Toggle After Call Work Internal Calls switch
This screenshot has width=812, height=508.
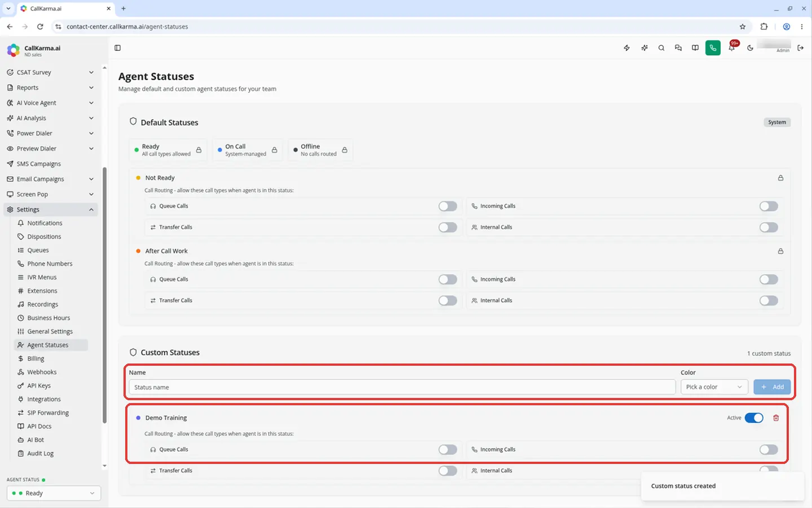click(769, 300)
